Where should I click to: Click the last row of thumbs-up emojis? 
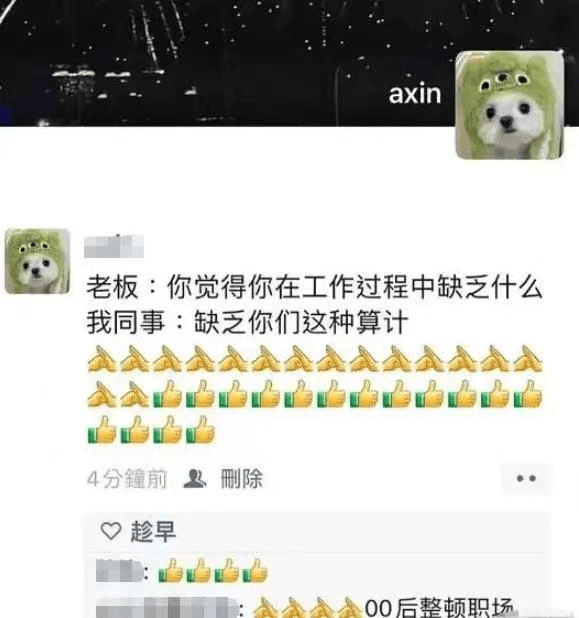pyautogui.click(x=151, y=430)
